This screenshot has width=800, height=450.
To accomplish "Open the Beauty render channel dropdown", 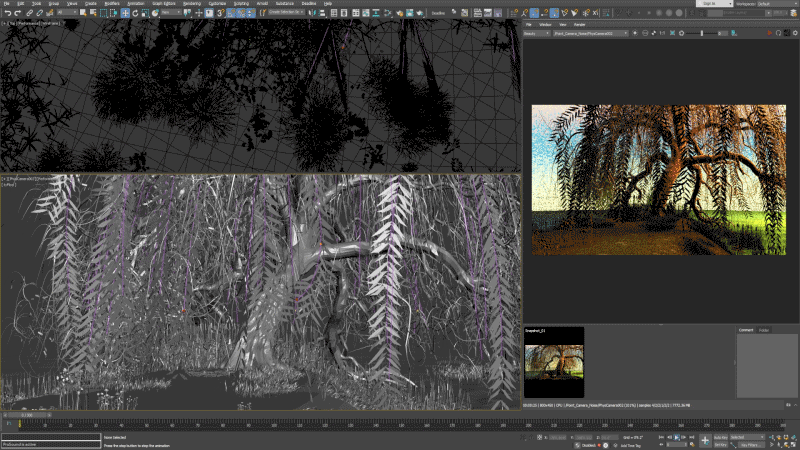I will (x=538, y=33).
